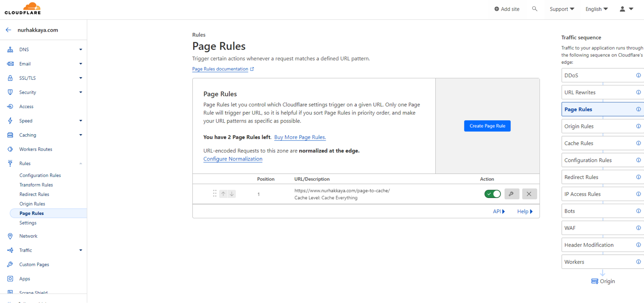The image size is (644, 303).
Task: Expand the Traffic sidebar section
Action: (81, 250)
